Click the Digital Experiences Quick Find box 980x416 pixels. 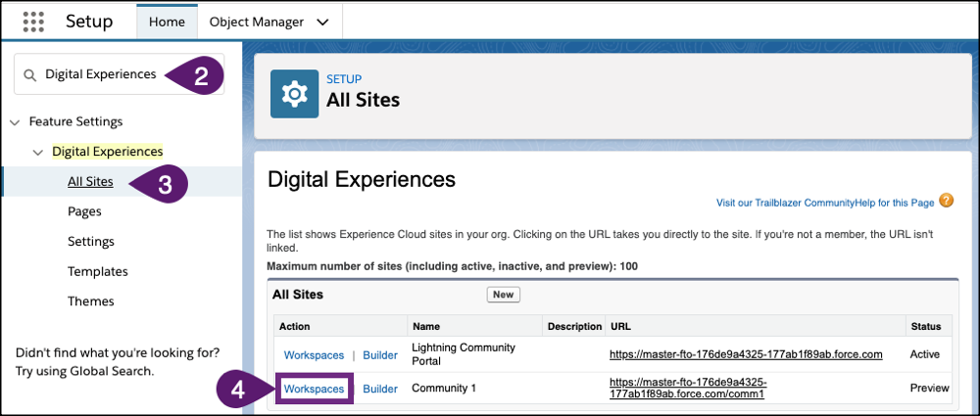click(119, 74)
